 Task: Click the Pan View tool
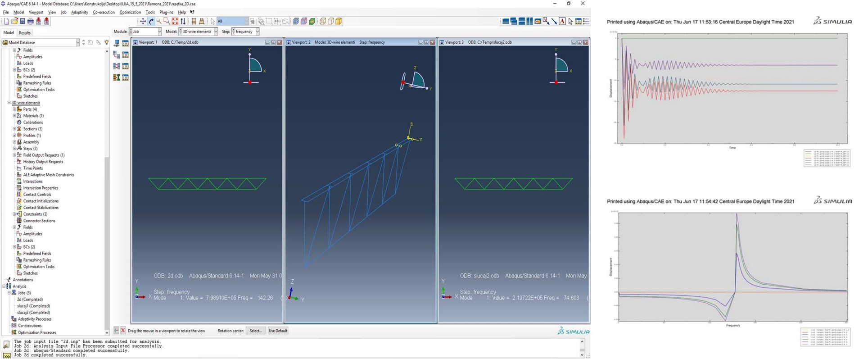coord(143,21)
